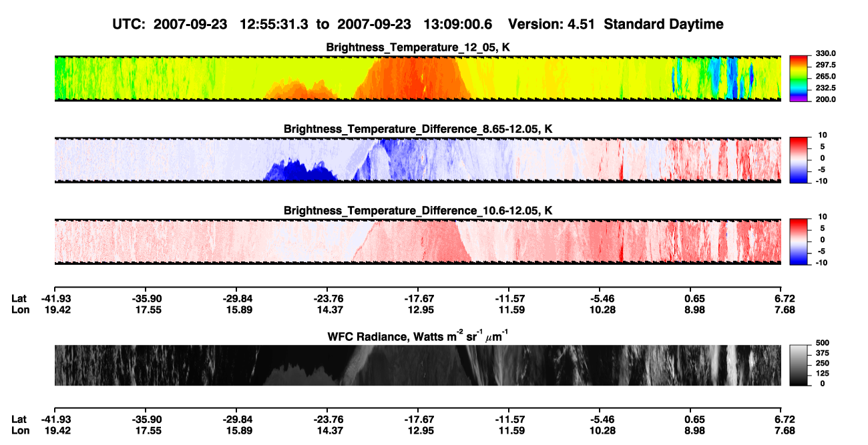
Task: Select the 'Brightness_Temperature_Difference_8.65-12.05, K' title
Action: 418,129
